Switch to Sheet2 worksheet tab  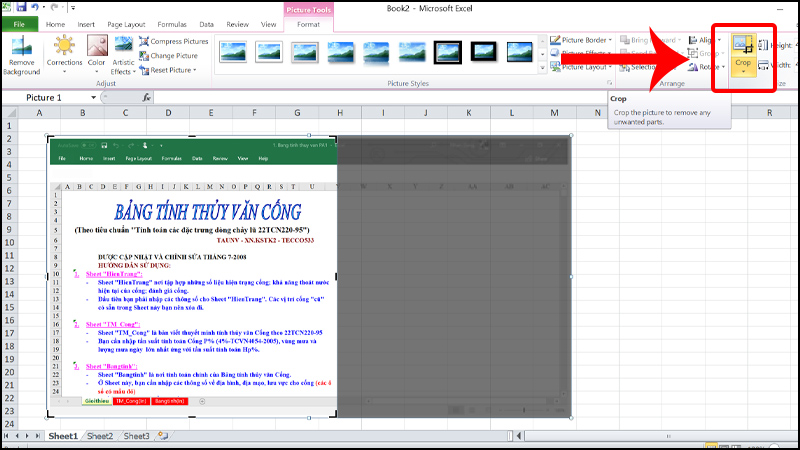100,437
